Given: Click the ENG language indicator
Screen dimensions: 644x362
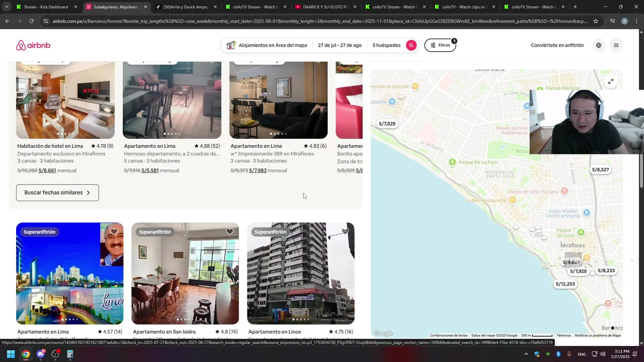Looking at the screenshot, I should (582, 354).
